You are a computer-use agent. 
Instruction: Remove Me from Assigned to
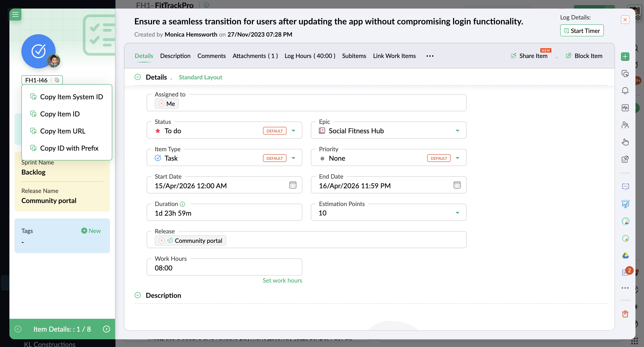point(161,104)
